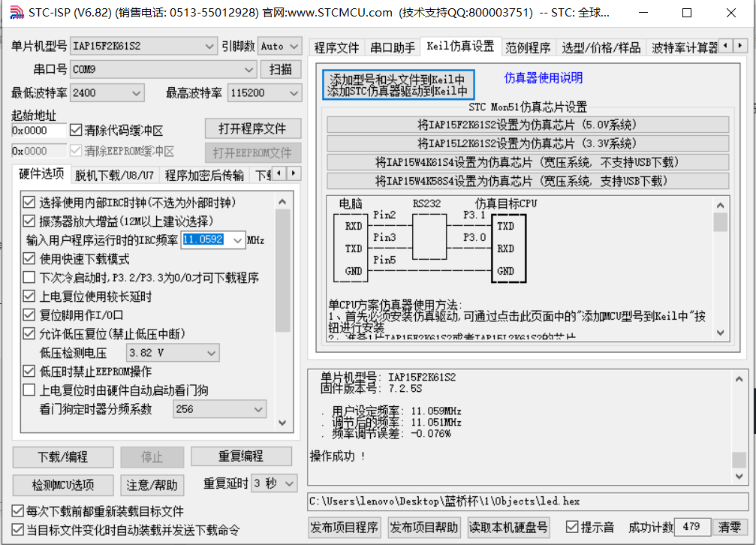The width and height of the screenshot is (756, 545).
Task: Select Keil仿真设置 tab
Action: pos(460,47)
